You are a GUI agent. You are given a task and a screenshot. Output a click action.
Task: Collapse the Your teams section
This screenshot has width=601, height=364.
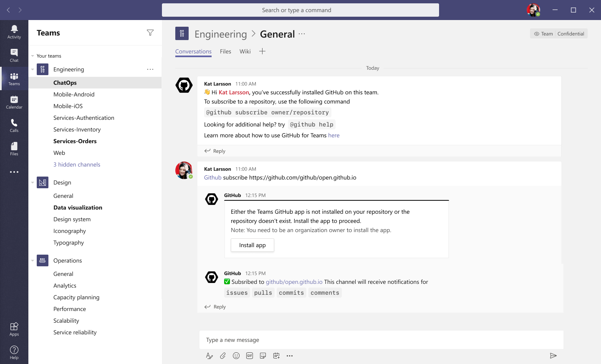pos(32,56)
